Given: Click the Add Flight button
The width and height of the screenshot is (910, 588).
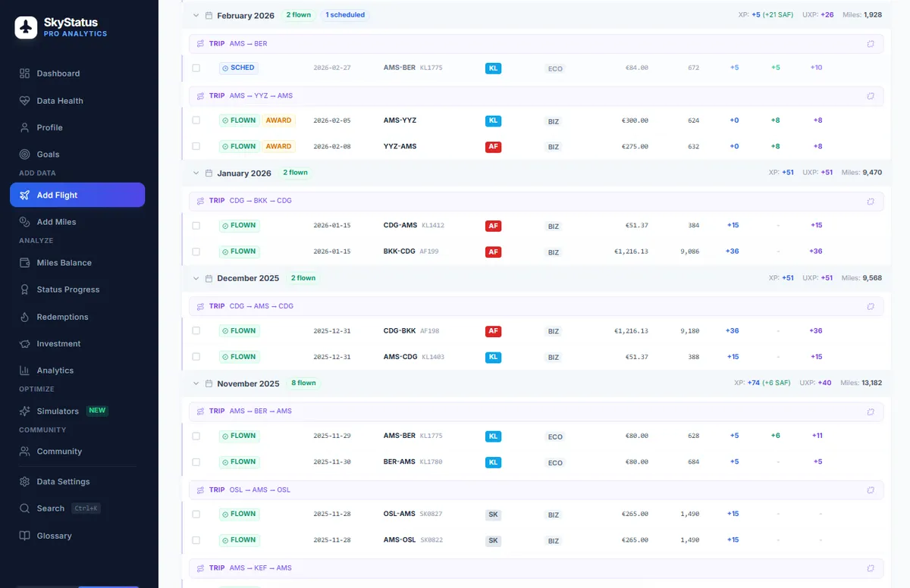Looking at the screenshot, I should (x=77, y=195).
